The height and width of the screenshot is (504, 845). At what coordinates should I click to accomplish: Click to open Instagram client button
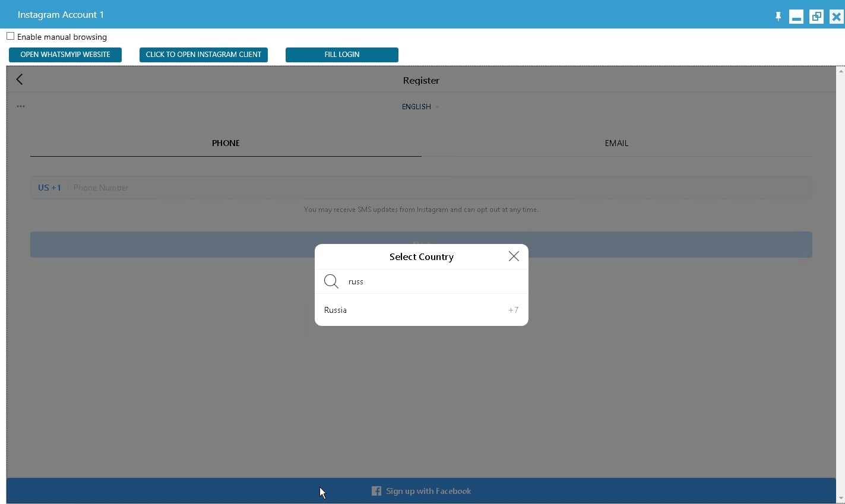(204, 55)
